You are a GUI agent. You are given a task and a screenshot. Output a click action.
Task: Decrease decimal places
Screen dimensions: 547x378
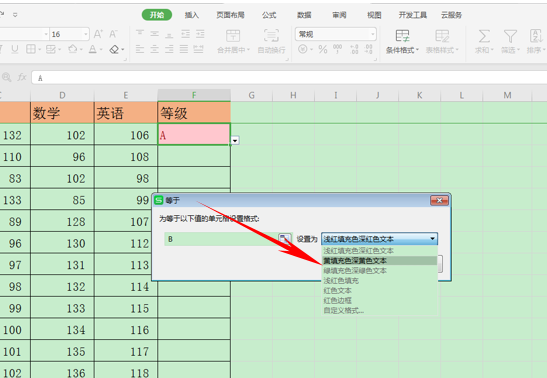(x=368, y=49)
